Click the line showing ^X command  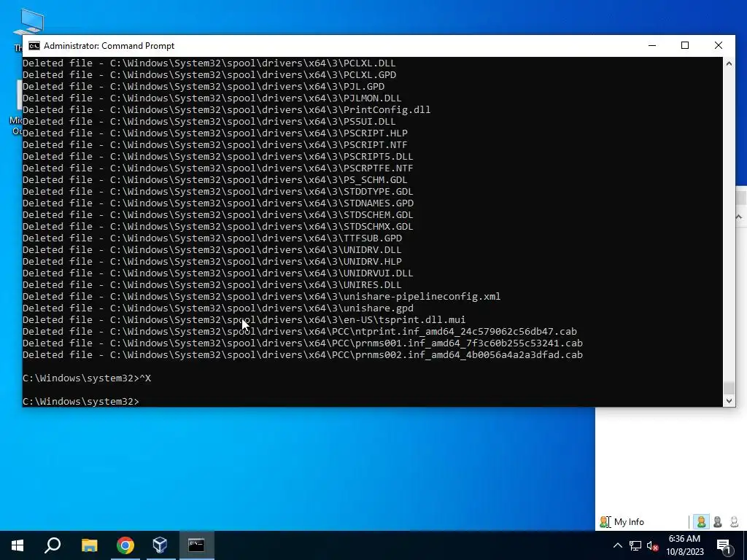coord(87,378)
